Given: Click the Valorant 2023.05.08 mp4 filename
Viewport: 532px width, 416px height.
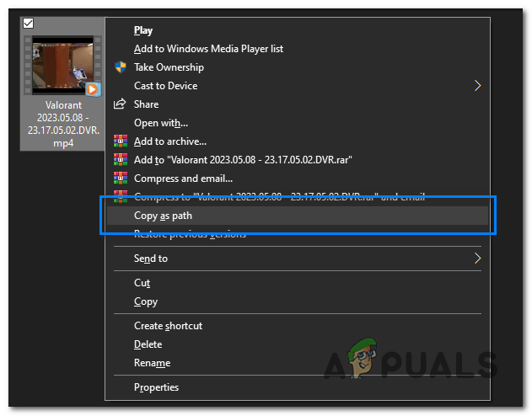Looking at the screenshot, I should (63, 124).
